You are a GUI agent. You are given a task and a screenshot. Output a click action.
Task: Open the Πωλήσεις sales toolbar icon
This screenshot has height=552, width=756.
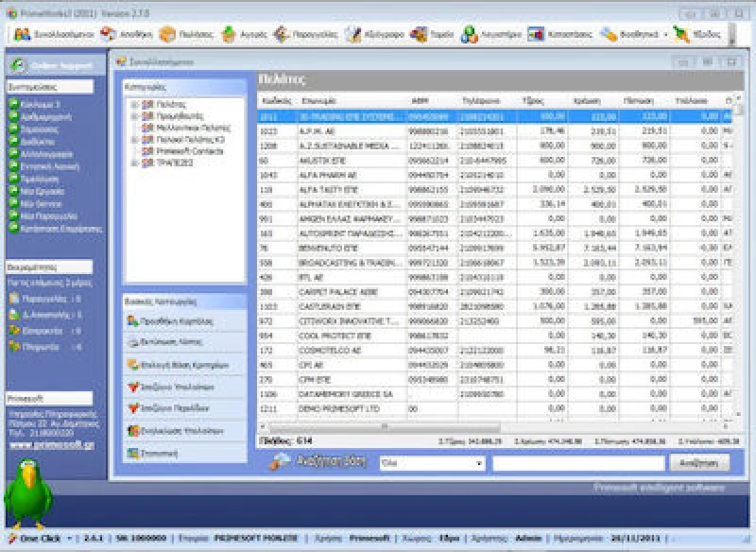(x=167, y=34)
